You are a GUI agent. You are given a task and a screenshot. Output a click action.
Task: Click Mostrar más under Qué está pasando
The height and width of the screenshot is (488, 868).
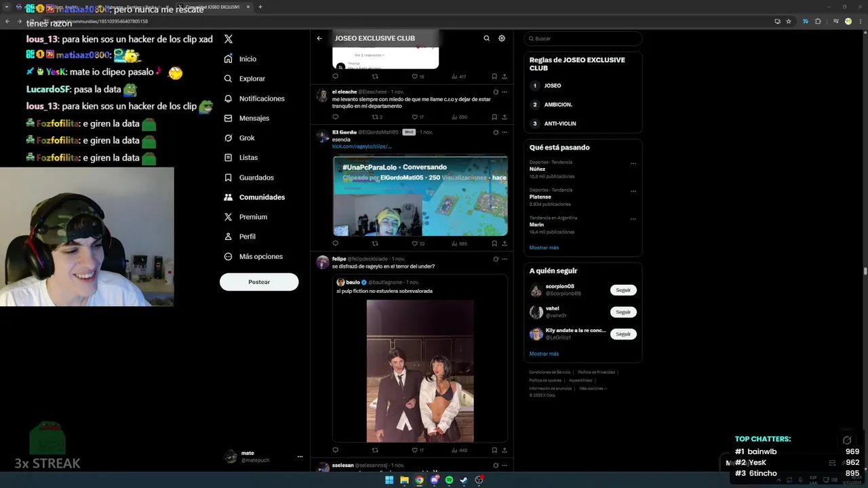pyautogui.click(x=544, y=248)
